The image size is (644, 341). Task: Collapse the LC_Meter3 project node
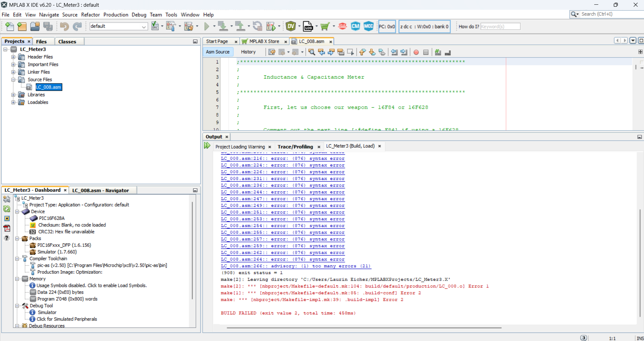pyautogui.click(x=5, y=49)
